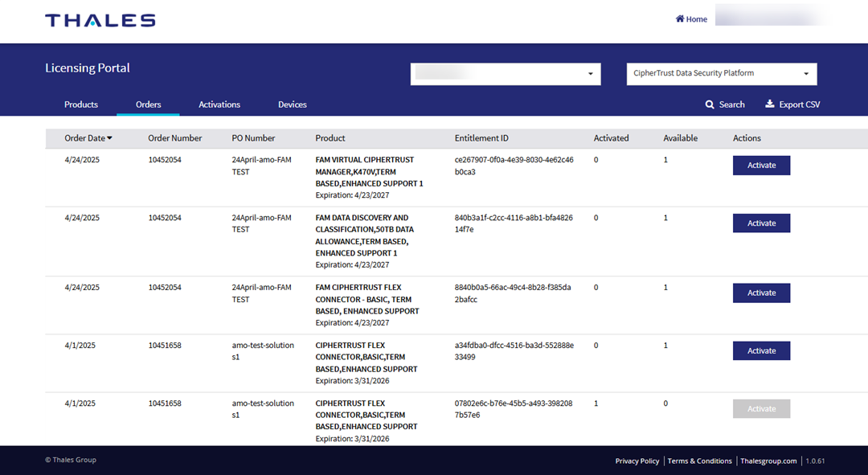Image resolution: width=868 pixels, height=475 pixels.
Task: Open the account selector dropdown next to Licensing Portal
Action: [x=505, y=73]
